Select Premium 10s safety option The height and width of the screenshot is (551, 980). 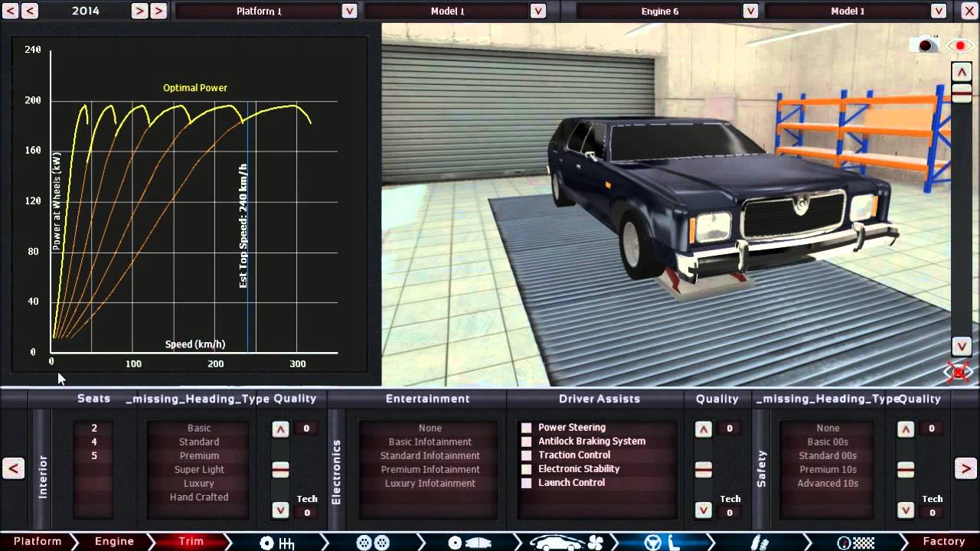pyautogui.click(x=828, y=470)
